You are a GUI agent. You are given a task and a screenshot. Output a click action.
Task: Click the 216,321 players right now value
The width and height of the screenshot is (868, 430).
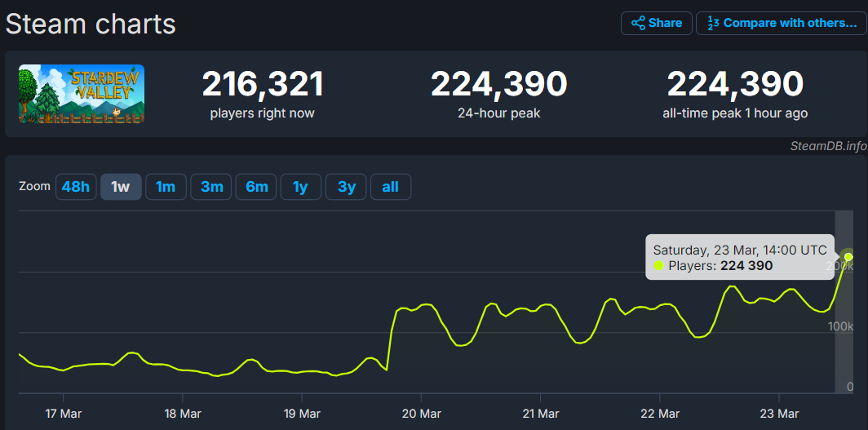tap(263, 85)
